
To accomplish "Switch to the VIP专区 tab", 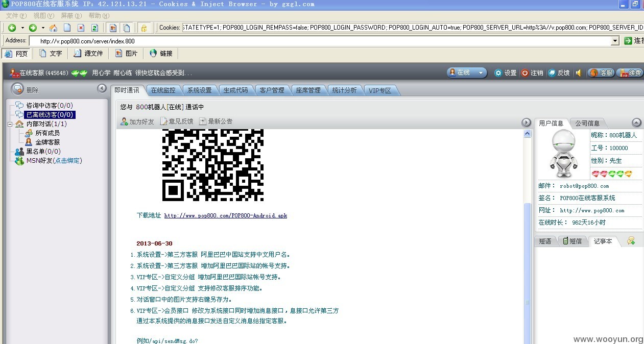I will (380, 90).
